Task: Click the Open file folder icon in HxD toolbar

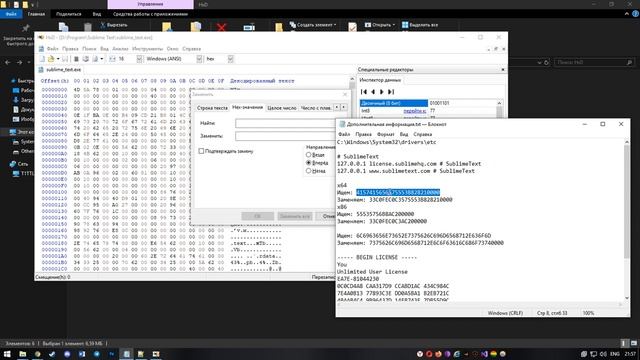Action: (51, 59)
